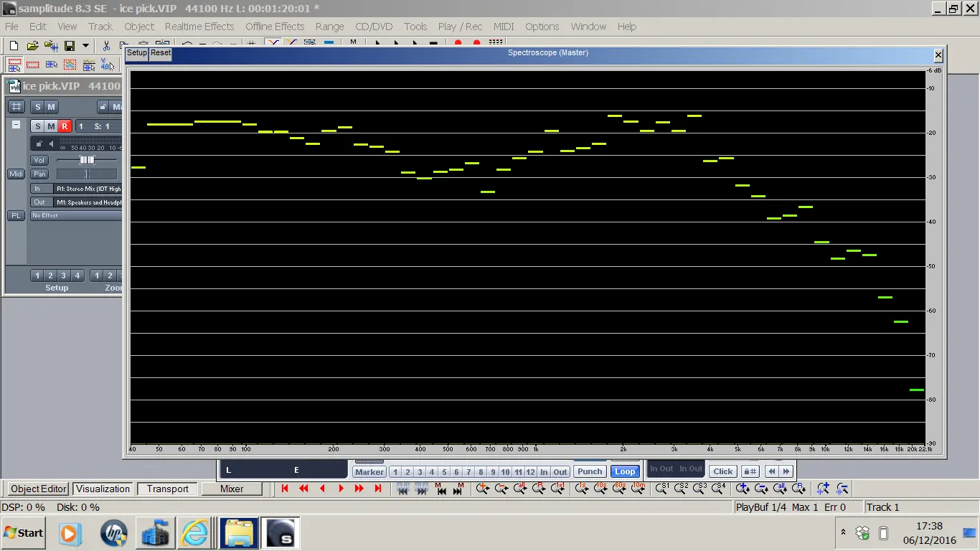
Task: Toggle Punch in the transport panel
Action: (590, 471)
